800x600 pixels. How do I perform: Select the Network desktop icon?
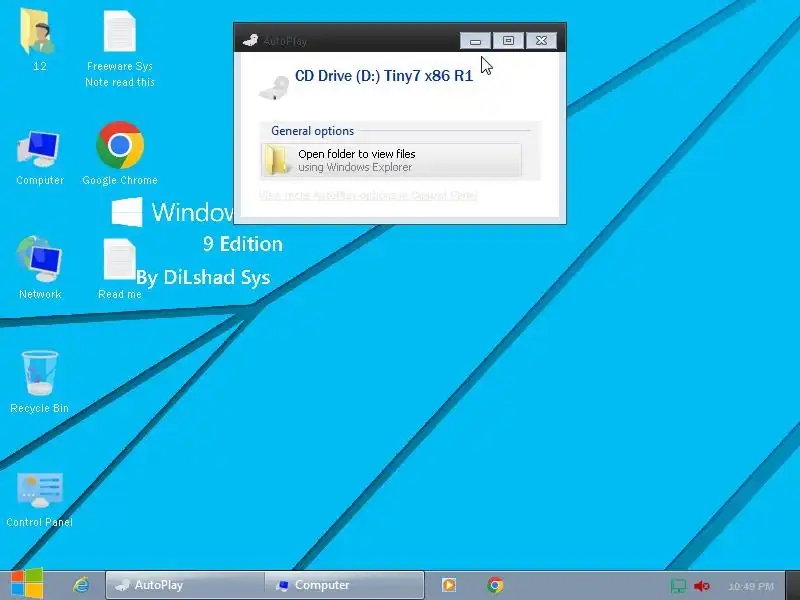point(39,259)
